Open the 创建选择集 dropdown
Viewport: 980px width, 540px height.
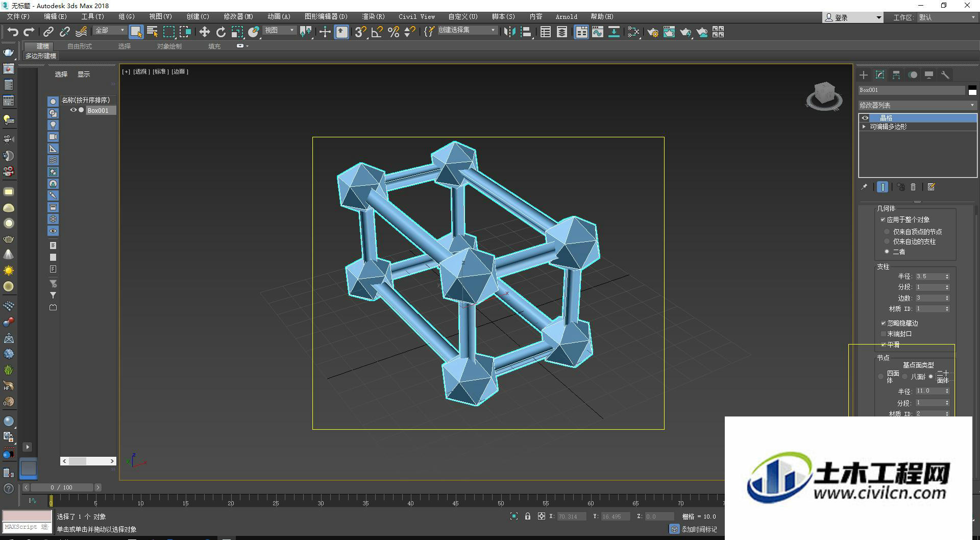click(x=467, y=31)
